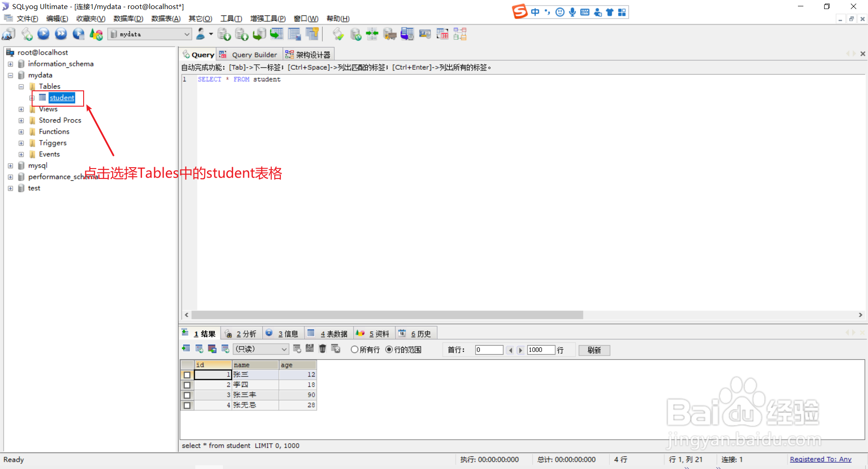Image resolution: width=868 pixels, height=469 pixels.
Task: Click the database export up-arrow icon
Action: [242, 34]
